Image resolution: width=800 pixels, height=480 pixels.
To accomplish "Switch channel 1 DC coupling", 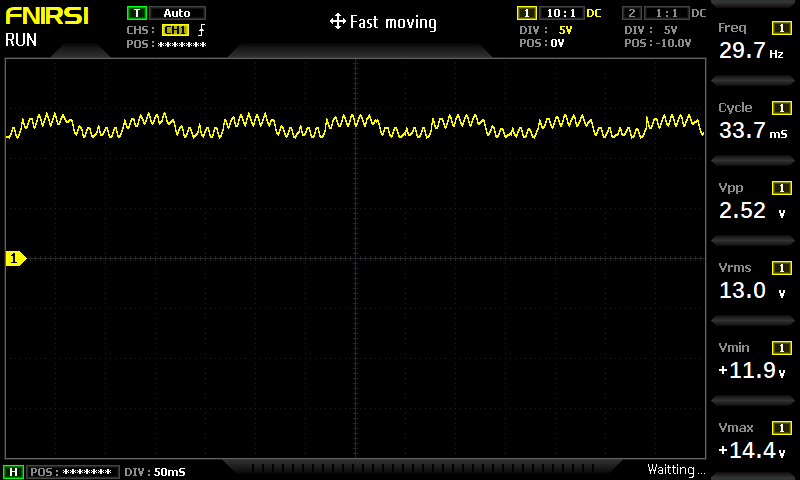I will 594,13.
